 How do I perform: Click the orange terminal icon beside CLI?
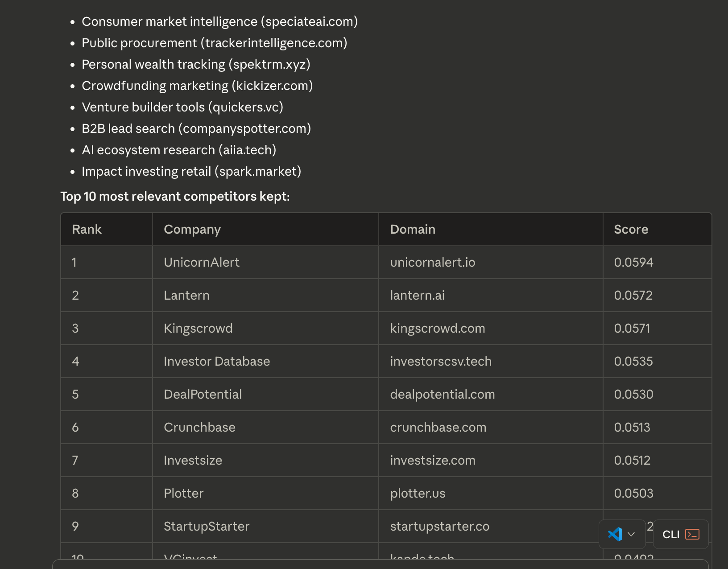click(691, 534)
